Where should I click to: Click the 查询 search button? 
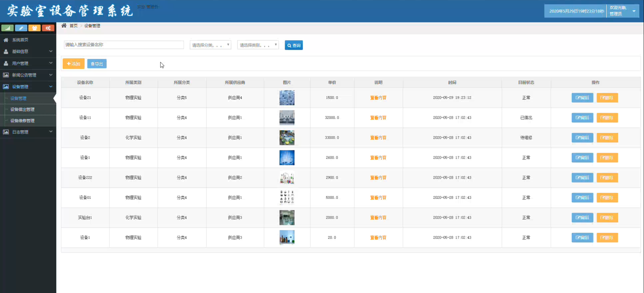pyautogui.click(x=294, y=45)
